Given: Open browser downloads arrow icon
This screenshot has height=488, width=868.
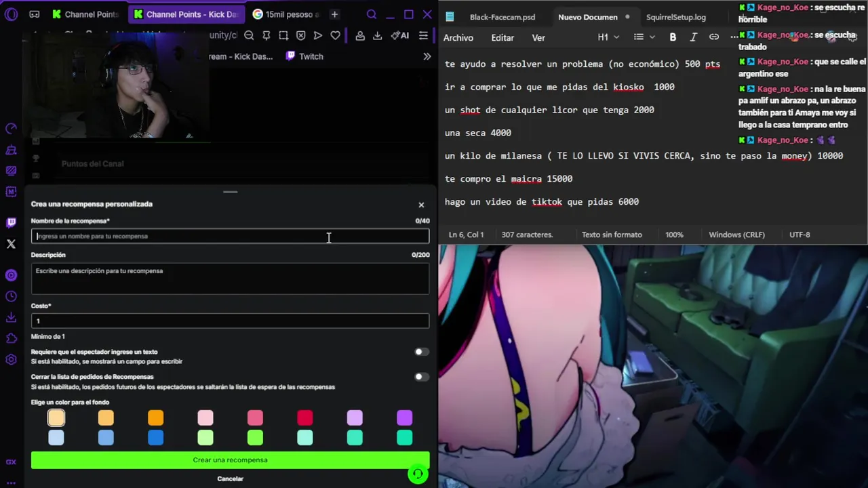Looking at the screenshot, I should pos(377,35).
